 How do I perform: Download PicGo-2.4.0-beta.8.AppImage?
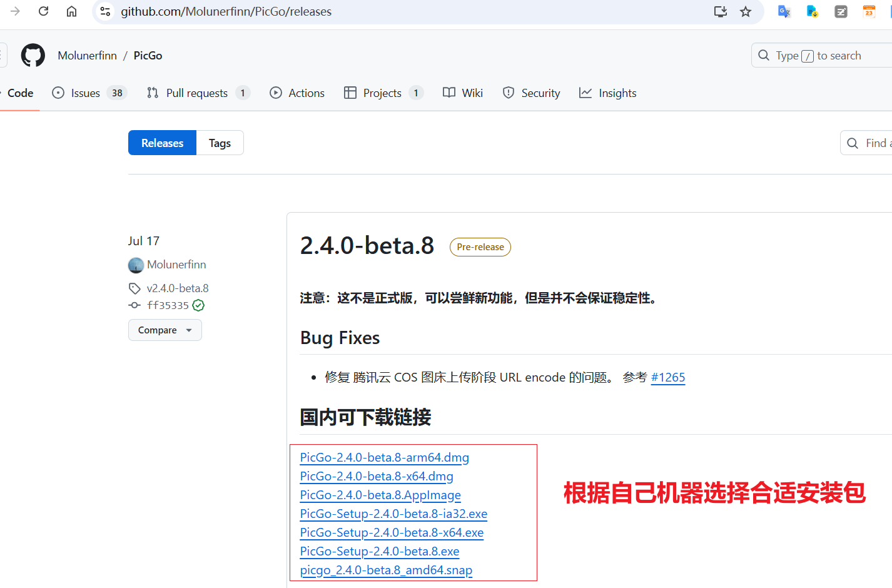point(380,495)
